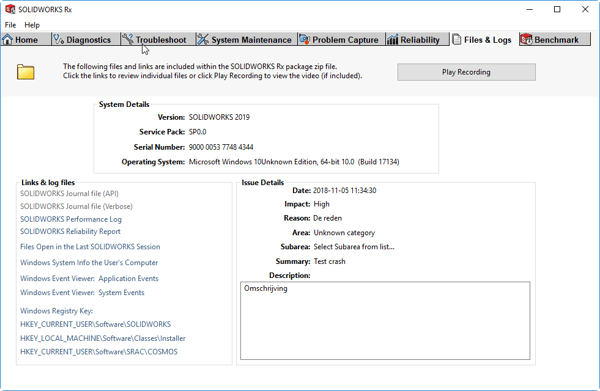Click the Summary value Test crash
The height and width of the screenshot is (391, 600).
coord(329,261)
